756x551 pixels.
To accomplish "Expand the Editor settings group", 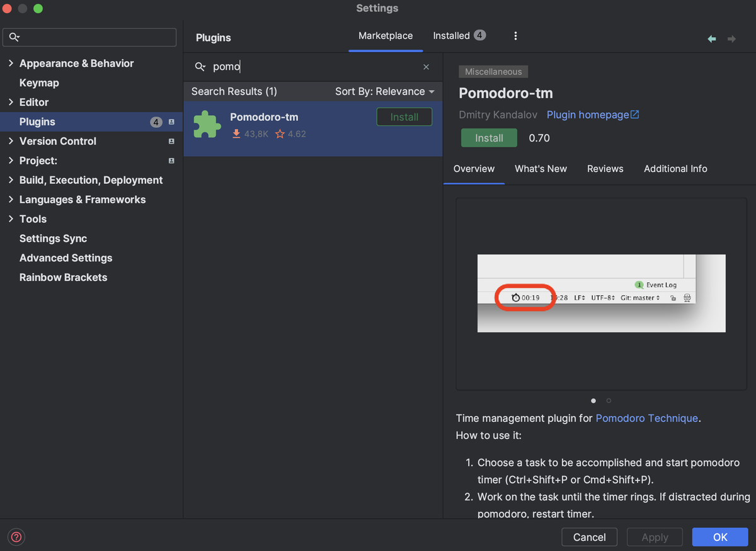I will click(11, 102).
